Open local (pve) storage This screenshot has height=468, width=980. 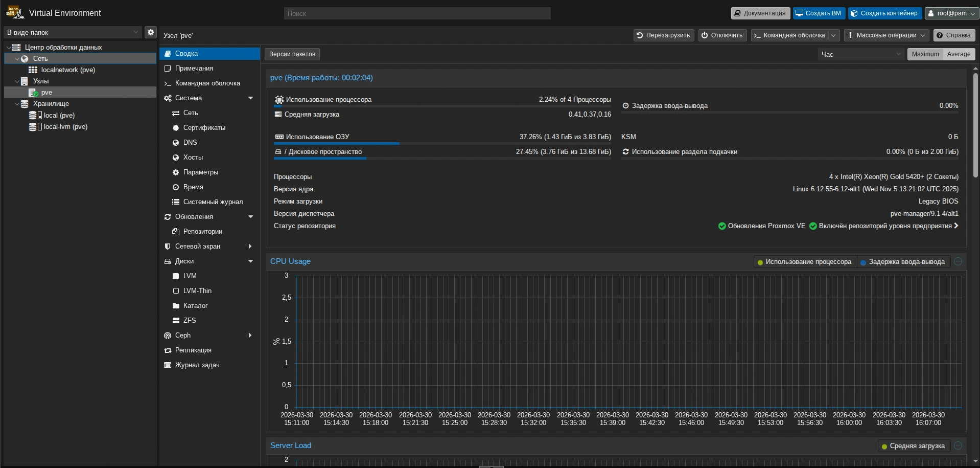tap(80, 115)
